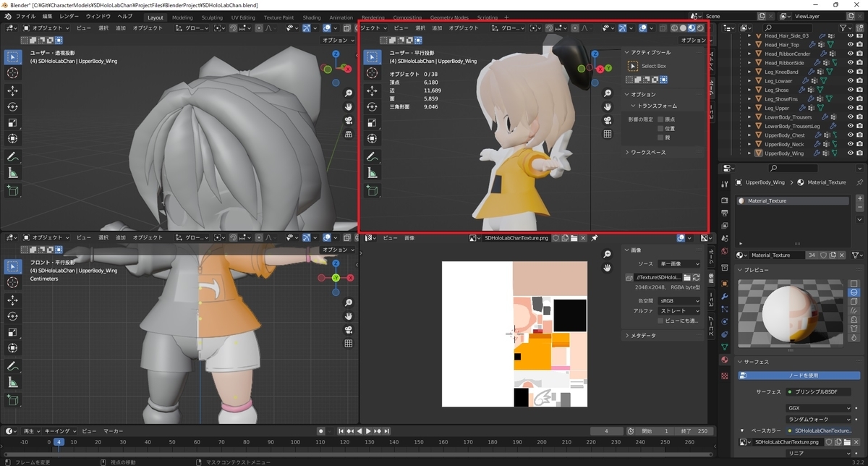
Task: Hide Leg_Shose with its eye icon
Action: coord(851,90)
